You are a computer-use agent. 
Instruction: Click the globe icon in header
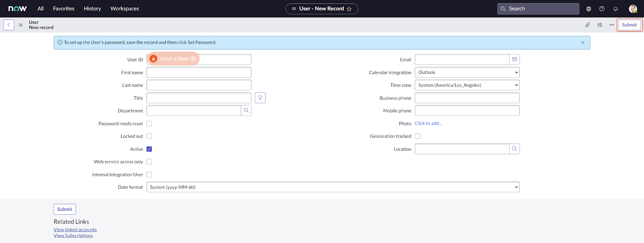click(x=588, y=9)
